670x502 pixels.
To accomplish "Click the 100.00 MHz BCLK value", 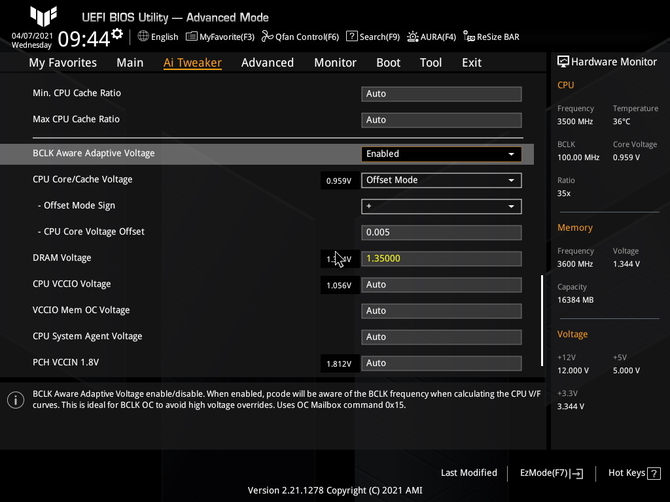I will tap(578, 158).
